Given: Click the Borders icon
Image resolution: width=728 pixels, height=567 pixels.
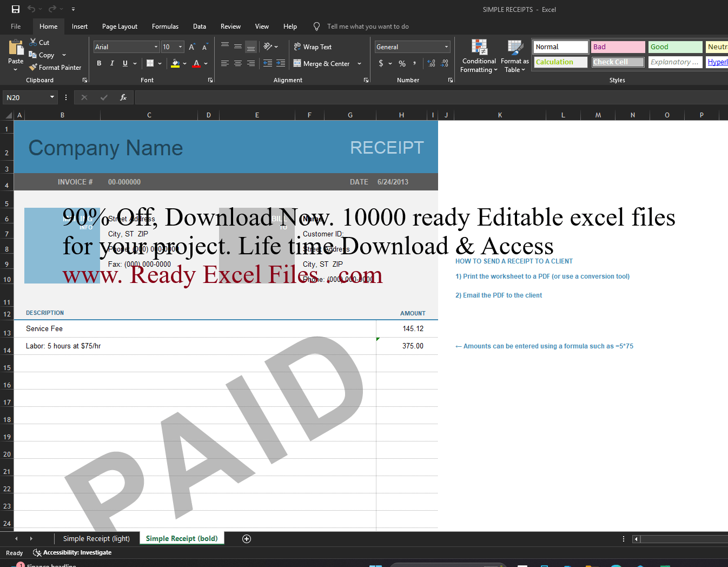Looking at the screenshot, I should click(x=150, y=63).
